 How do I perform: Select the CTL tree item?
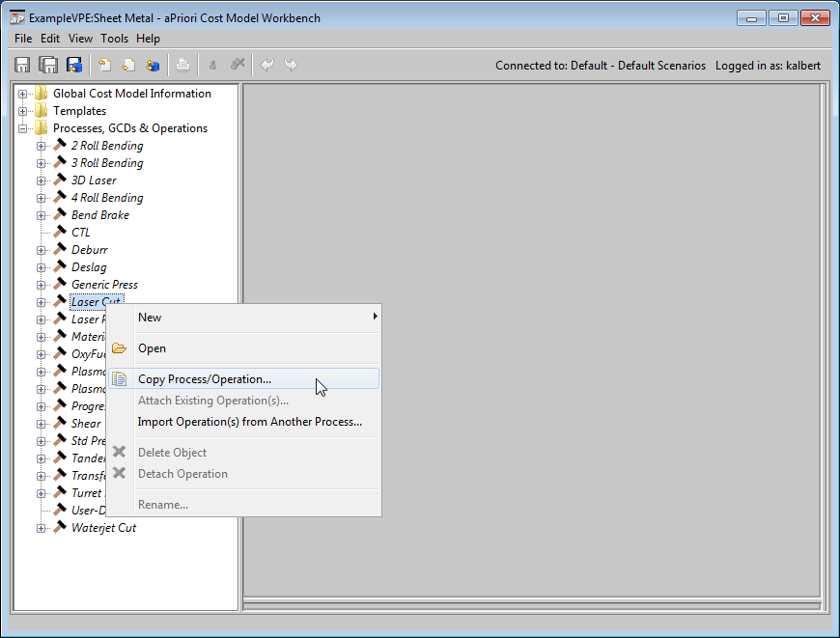(80, 233)
